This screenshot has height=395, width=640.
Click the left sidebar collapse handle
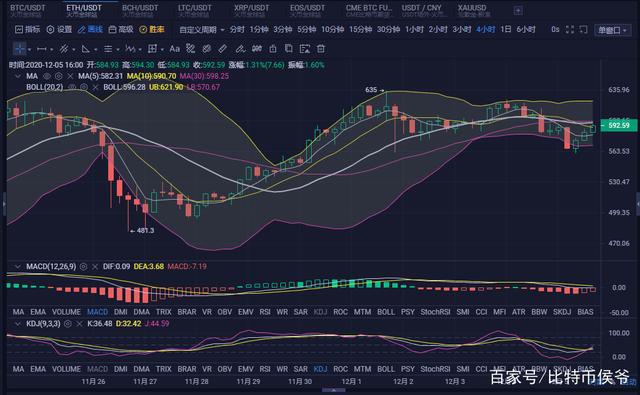(x=4, y=203)
